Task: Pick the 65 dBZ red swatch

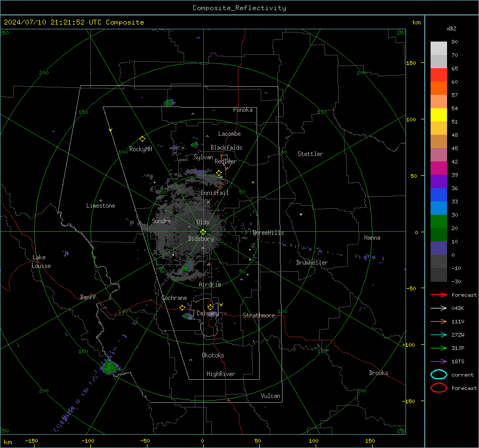Action: point(439,75)
